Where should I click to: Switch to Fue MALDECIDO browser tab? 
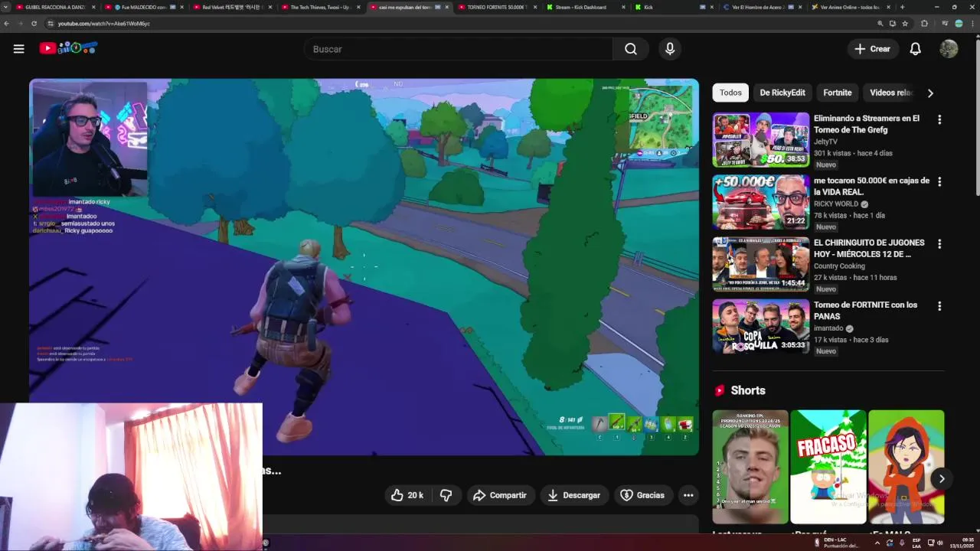tap(143, 7)
